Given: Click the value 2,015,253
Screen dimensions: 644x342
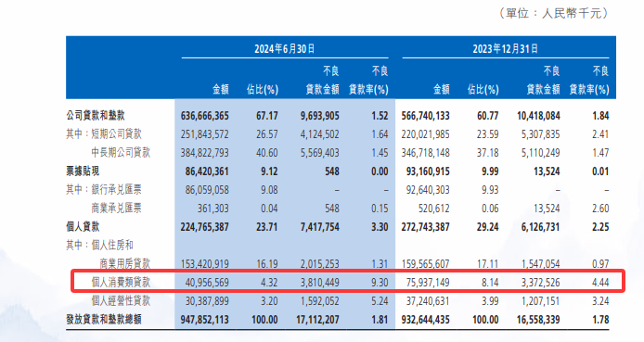Looking at the screenshot, I should tap(320, 263).
